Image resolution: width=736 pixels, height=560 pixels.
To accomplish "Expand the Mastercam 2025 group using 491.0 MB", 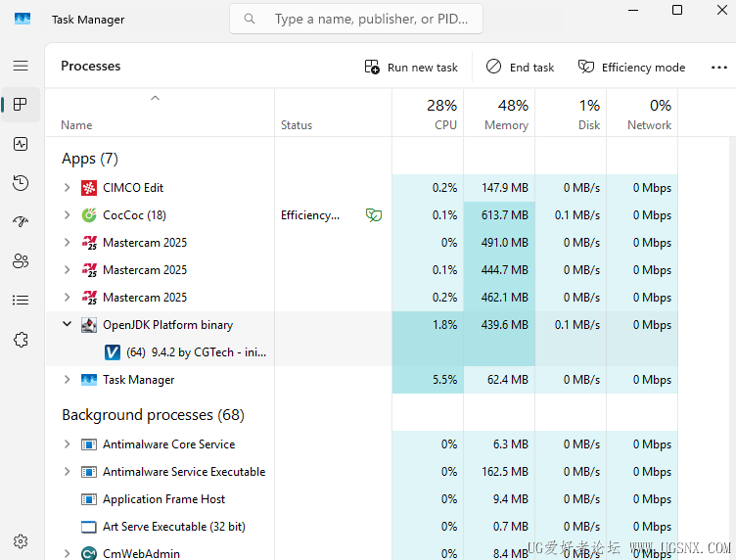I will tap(68, 243).
